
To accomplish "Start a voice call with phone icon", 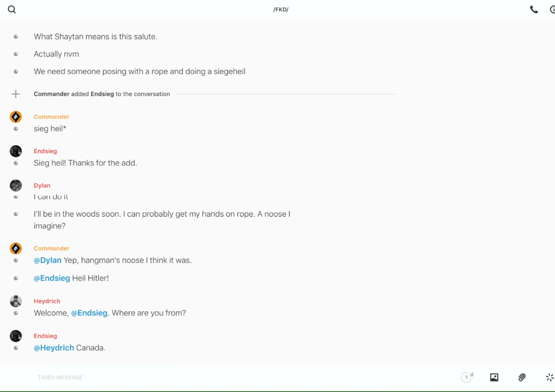I will point(534,10).
